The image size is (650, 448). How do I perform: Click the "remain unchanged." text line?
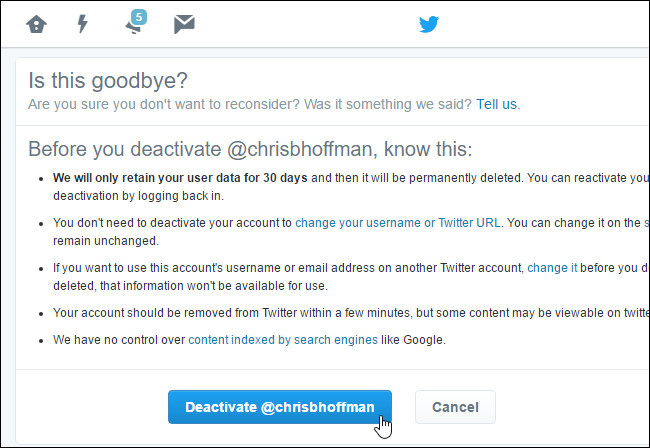[106, 241]
